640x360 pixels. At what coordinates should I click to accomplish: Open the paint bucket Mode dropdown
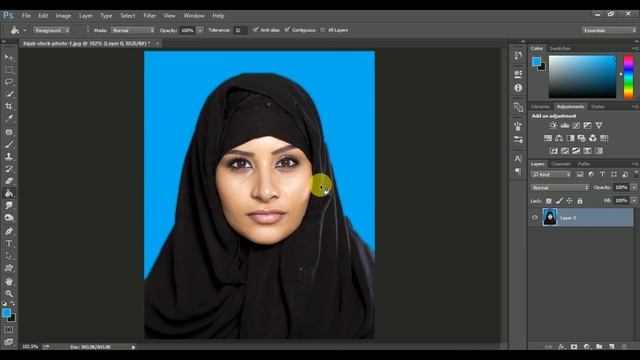pos(133,30)
